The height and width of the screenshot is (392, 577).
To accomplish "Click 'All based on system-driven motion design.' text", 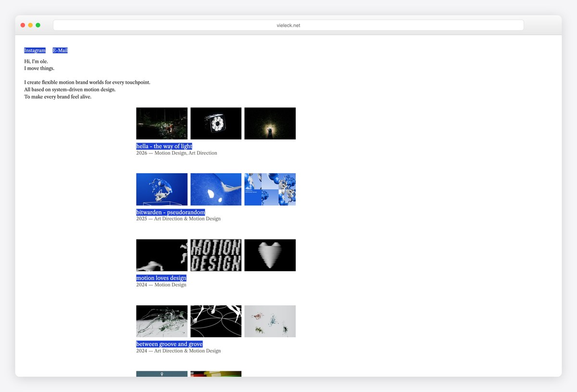I will click(70, 89).
